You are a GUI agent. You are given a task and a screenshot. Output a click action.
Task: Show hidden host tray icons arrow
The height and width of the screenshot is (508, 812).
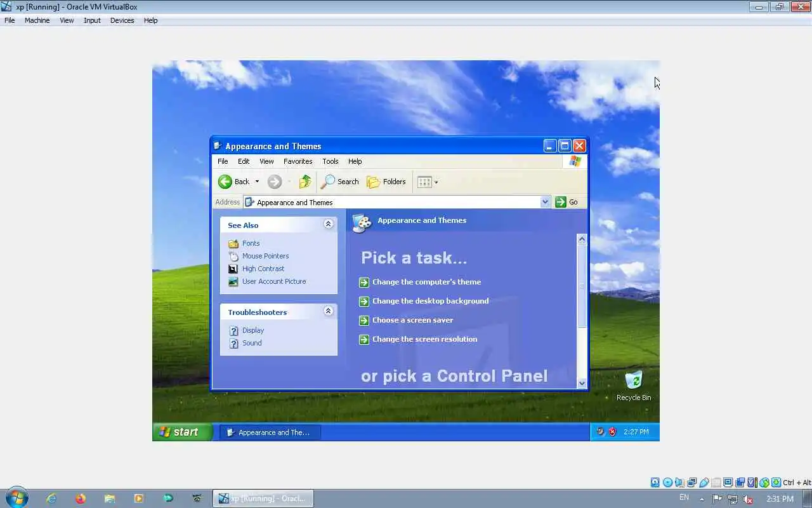pyautogui.click(x=702, y=499)
